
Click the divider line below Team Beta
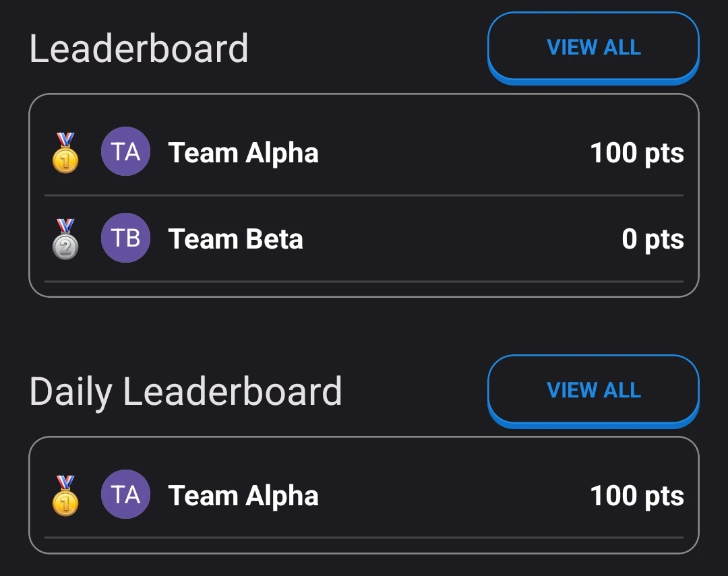[364, 282]
